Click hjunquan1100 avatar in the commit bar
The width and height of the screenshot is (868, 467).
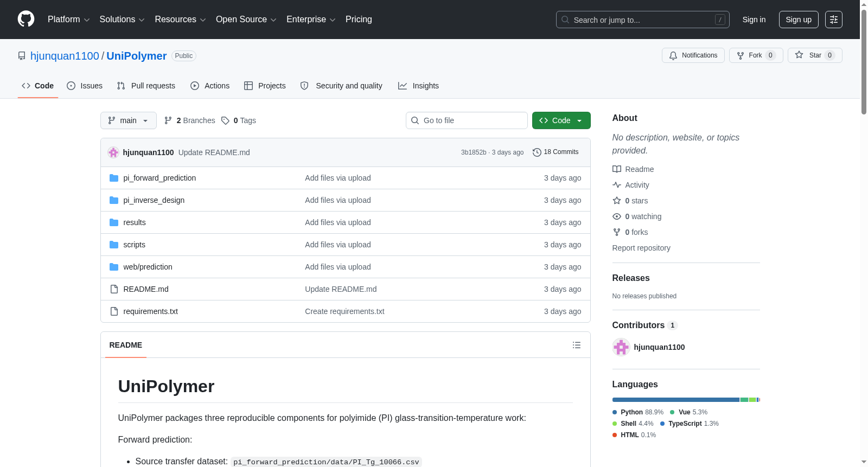click(113, 152)
